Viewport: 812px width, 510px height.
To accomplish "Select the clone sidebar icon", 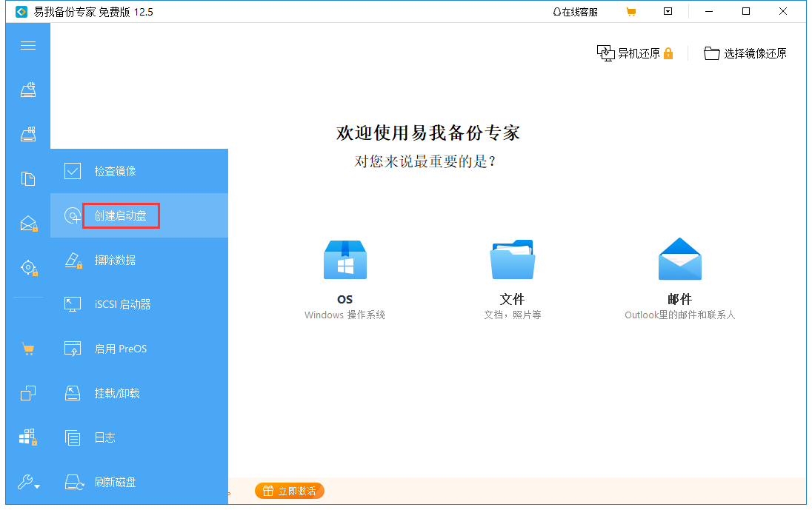I will [x=28, y=393].
